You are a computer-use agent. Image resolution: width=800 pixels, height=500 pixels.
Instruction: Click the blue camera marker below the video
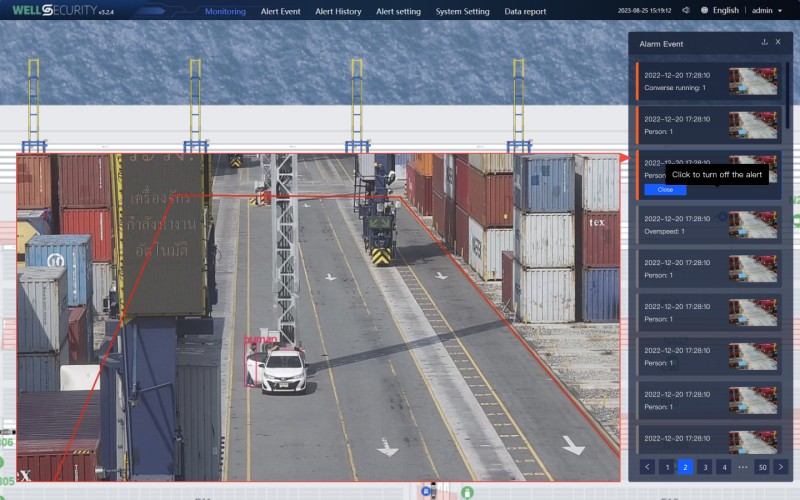[430, 491]
